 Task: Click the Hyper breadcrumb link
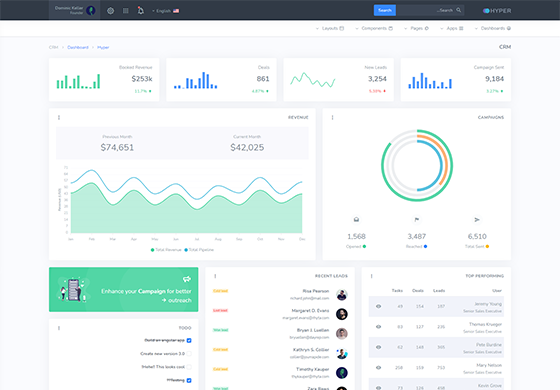(x=103, y=47)
